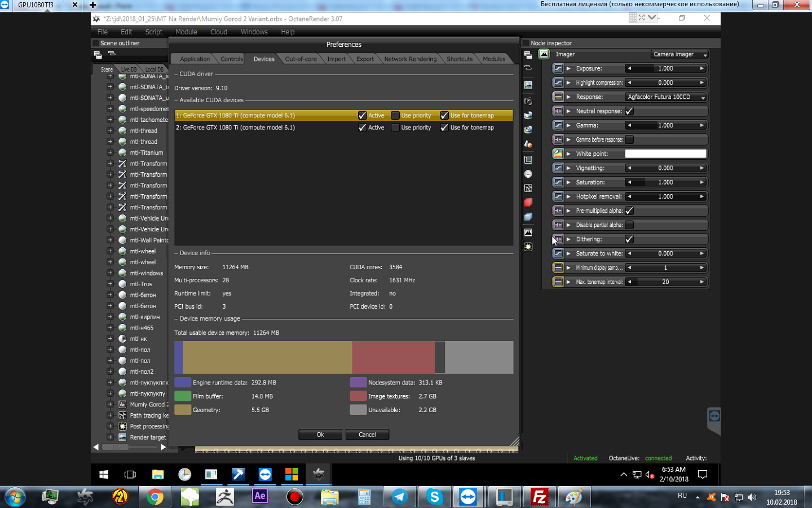The image size is (812, 508).
Task: Toggle Use for tonemap on first GPU
Action: pos(444,115)
